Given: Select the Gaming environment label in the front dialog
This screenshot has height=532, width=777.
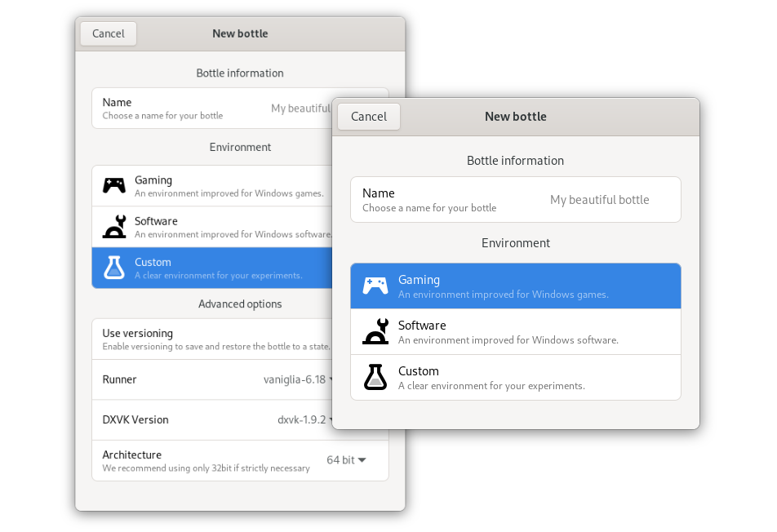Looking at the screenshot, I should 419,280.
